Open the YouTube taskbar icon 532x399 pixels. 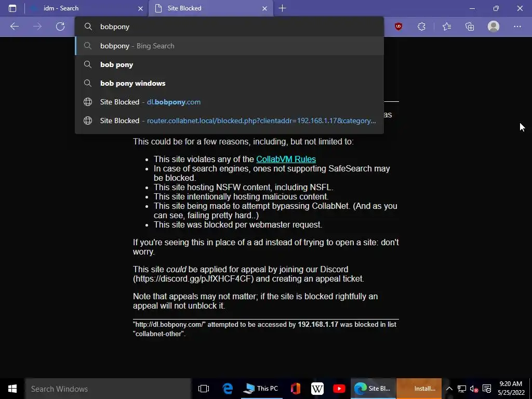pyautogui.click(x=339, y=389)
